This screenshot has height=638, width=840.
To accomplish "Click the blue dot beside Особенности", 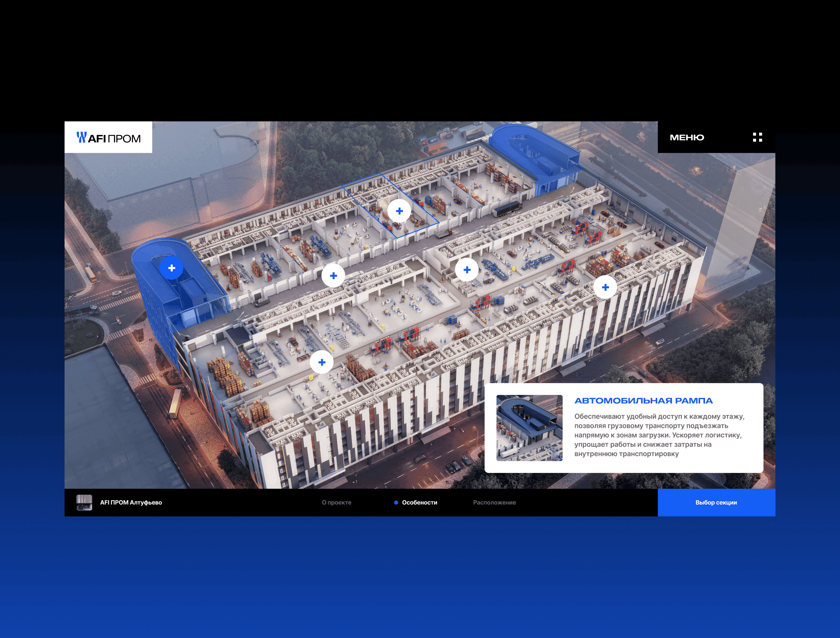I will 396,503.
